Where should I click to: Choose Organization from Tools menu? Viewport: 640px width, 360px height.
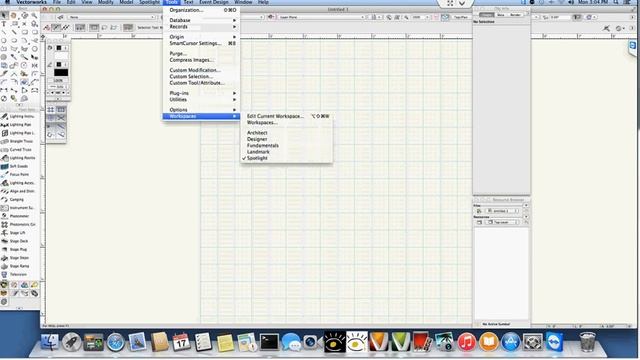tap(201, 10)
